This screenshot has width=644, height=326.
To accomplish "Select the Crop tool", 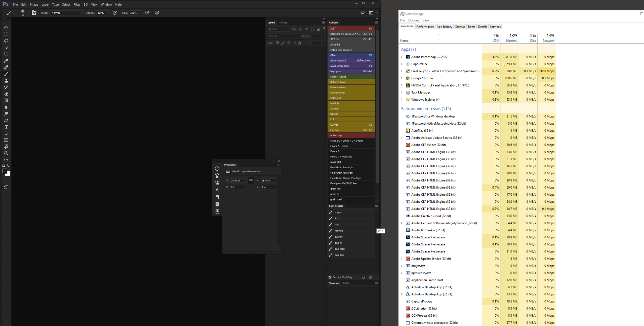I will click(x=6, y=54).
